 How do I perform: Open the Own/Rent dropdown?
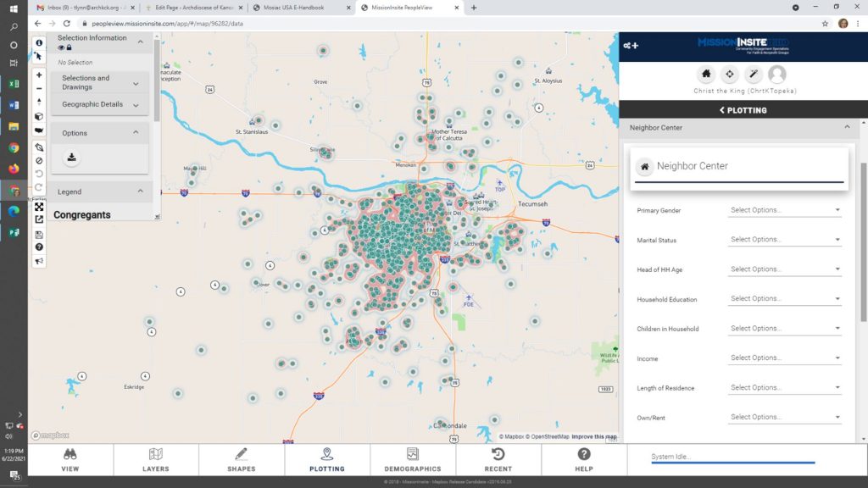(x=784, y=417)
